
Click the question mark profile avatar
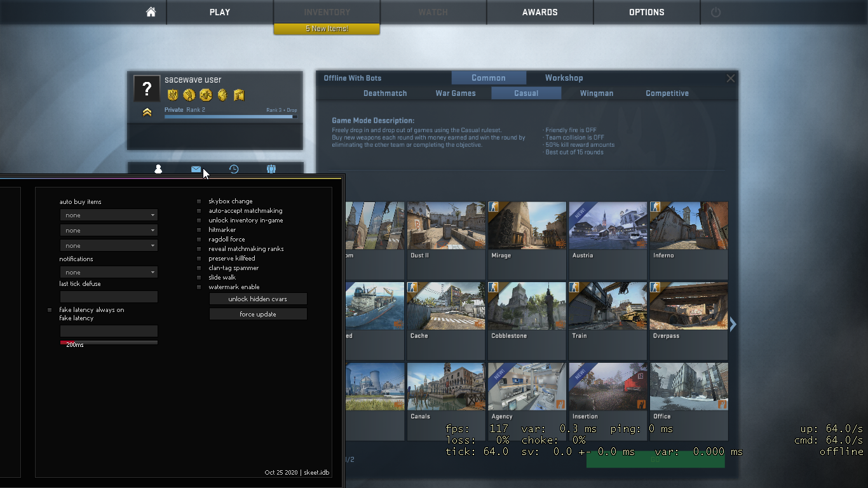147,88
